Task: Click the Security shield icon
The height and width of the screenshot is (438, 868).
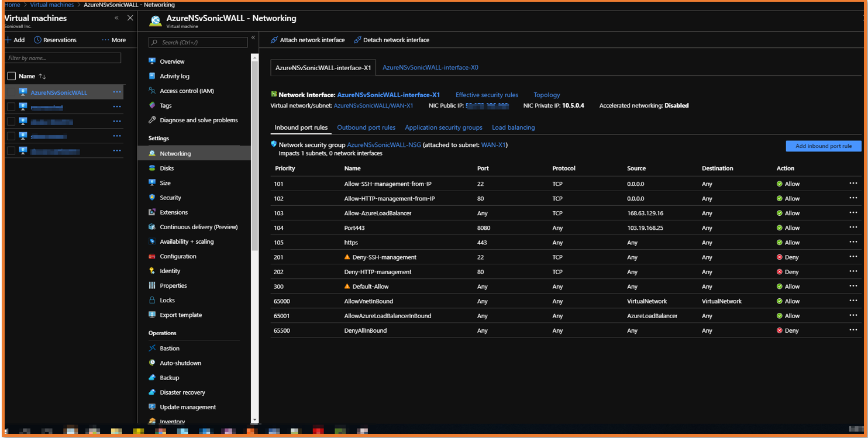Action: [152, 198]
